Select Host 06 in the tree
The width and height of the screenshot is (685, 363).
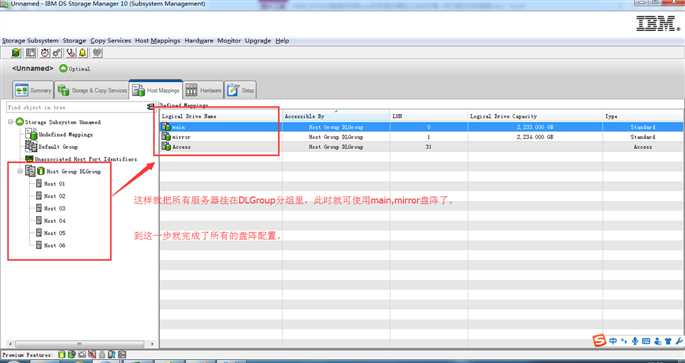pos(54,245)
